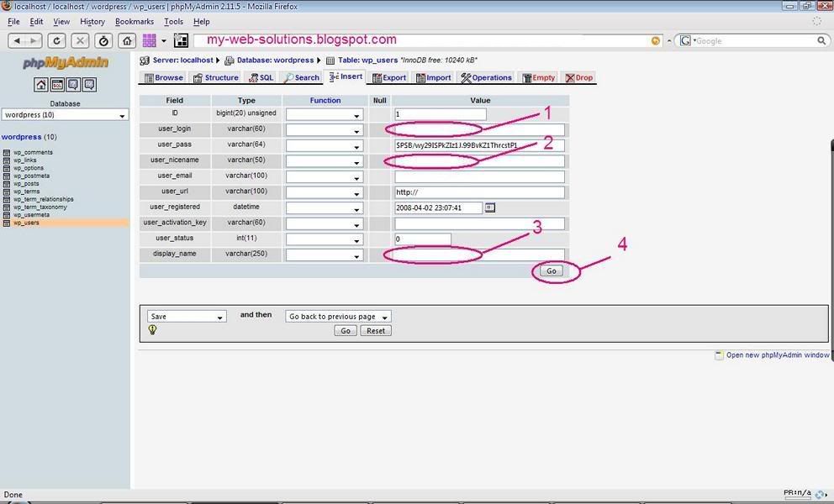Open the 'Go back to previous page' dropdown
The height and width of the screenshot is (504, 834).
point(338,317)
